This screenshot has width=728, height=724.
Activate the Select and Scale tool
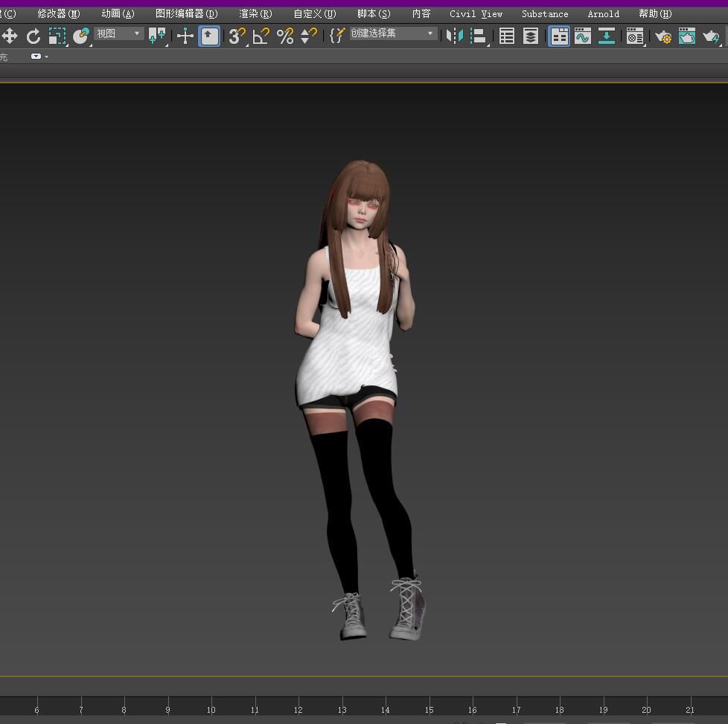[57, 36]
